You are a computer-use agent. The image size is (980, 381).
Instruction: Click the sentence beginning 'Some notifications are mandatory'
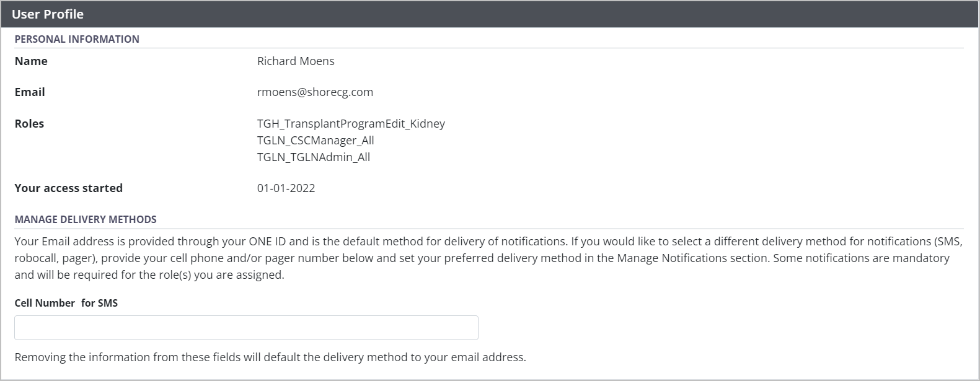coord(861,258)
